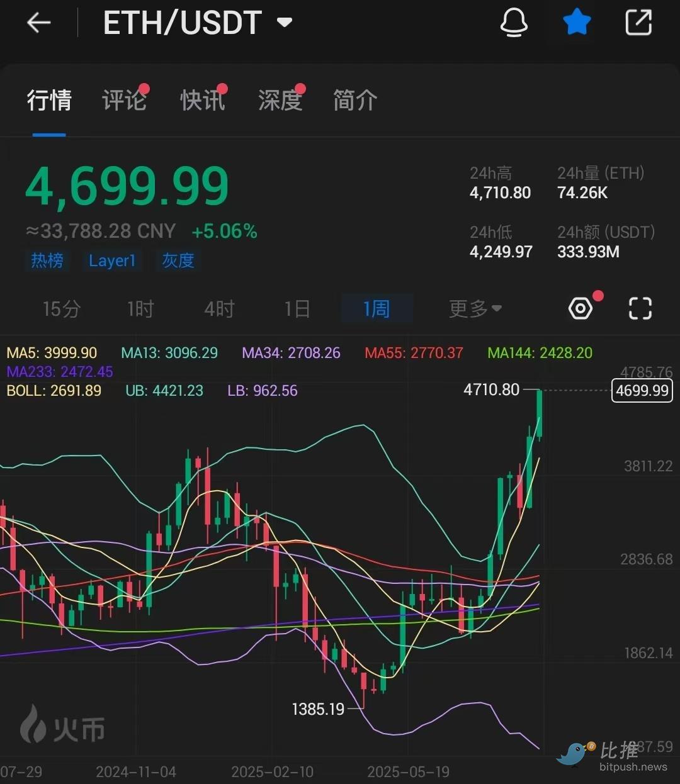Switch to the 行情 tab
Screen dimensions: 680x784
(49, 100)
